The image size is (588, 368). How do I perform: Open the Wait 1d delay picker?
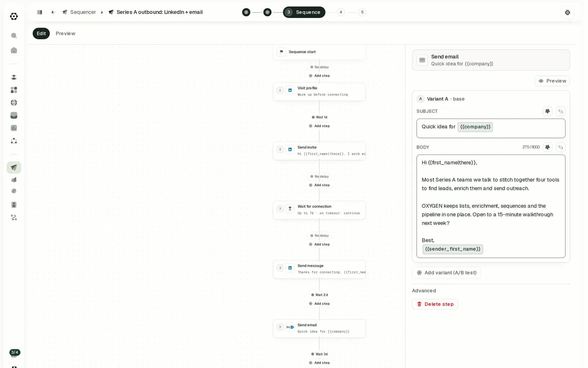[319, 117]
